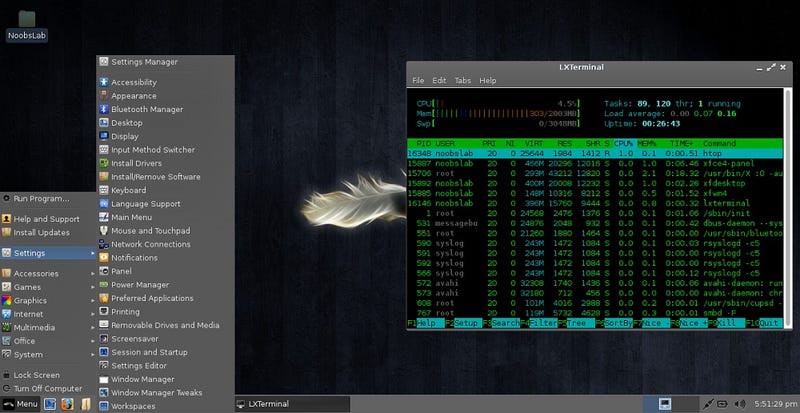Open Desktop settings entry
Image resolution: width=800 pixels, height=413 pixels.
click(165, 123)
